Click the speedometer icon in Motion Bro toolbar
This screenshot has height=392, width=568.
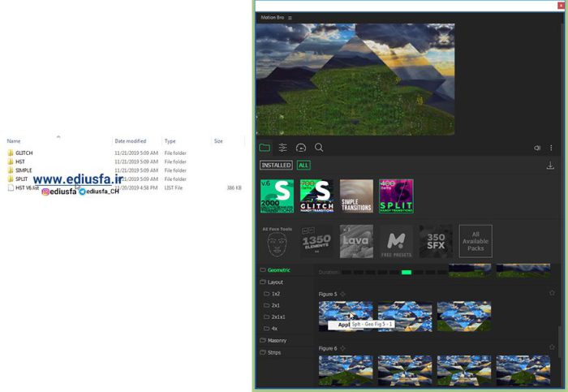[x=301, y=148]
